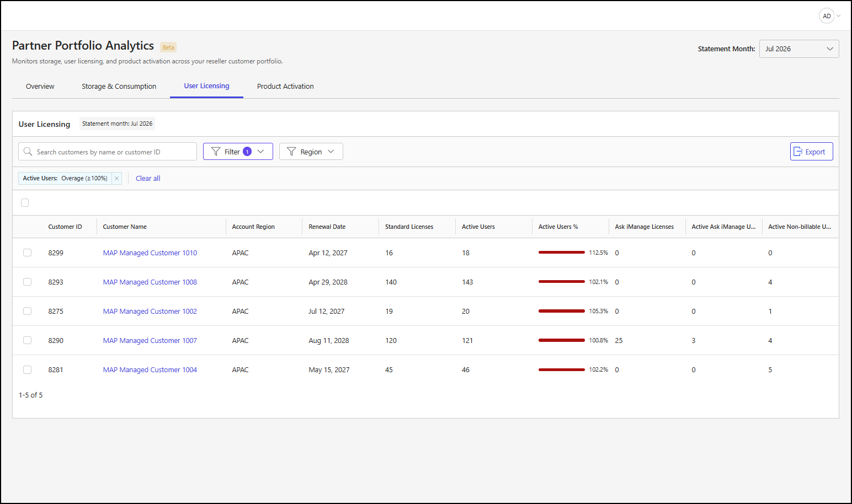Click the Standard Licenses value 140
The width and height of the screenshot is (852, 504).
[391, 282]
